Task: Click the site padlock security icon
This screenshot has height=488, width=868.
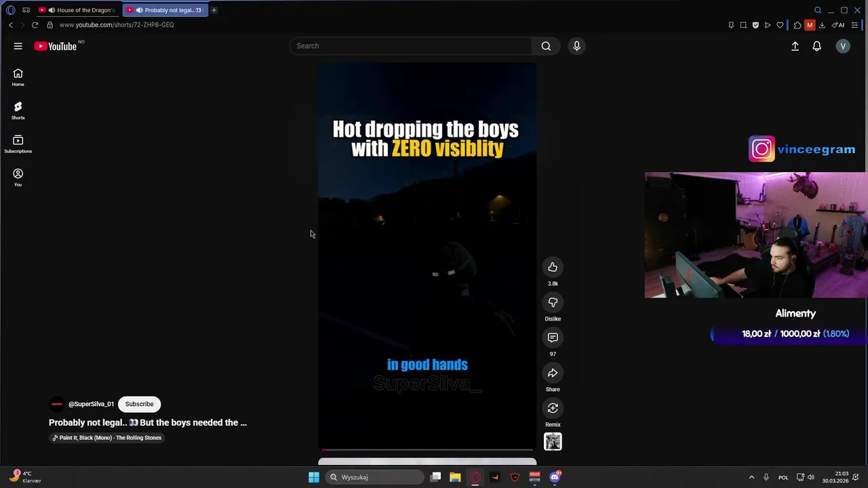Action: 50,25
